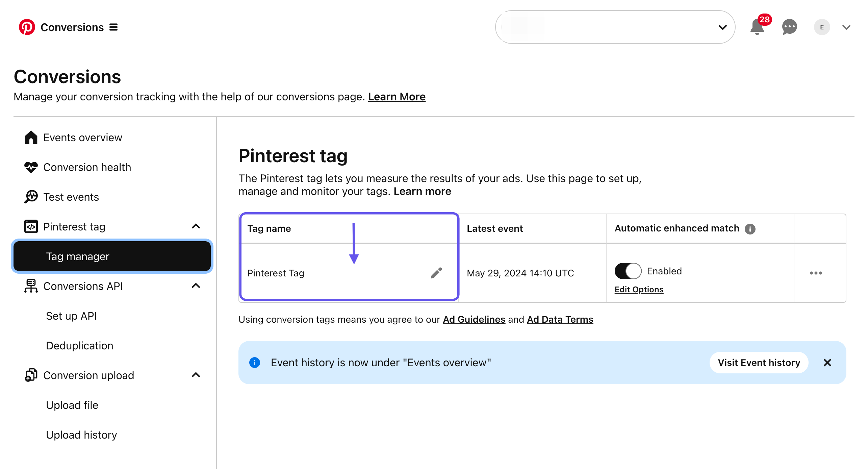Screen dimensions: 868x469
Task: Dismiss the Event history banner
Action: tap(827, 363)
